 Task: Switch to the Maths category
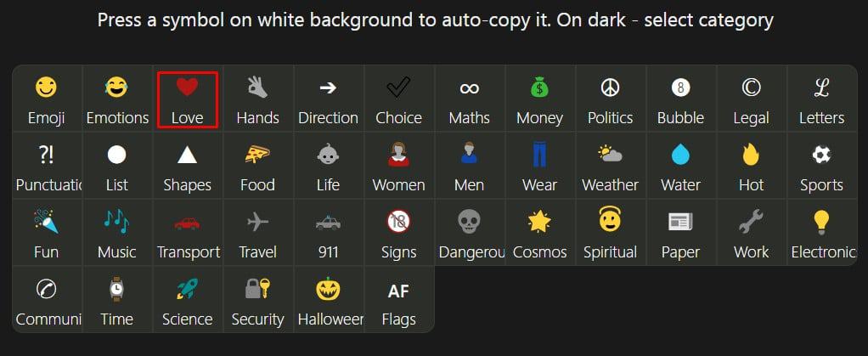click(469, 99)
